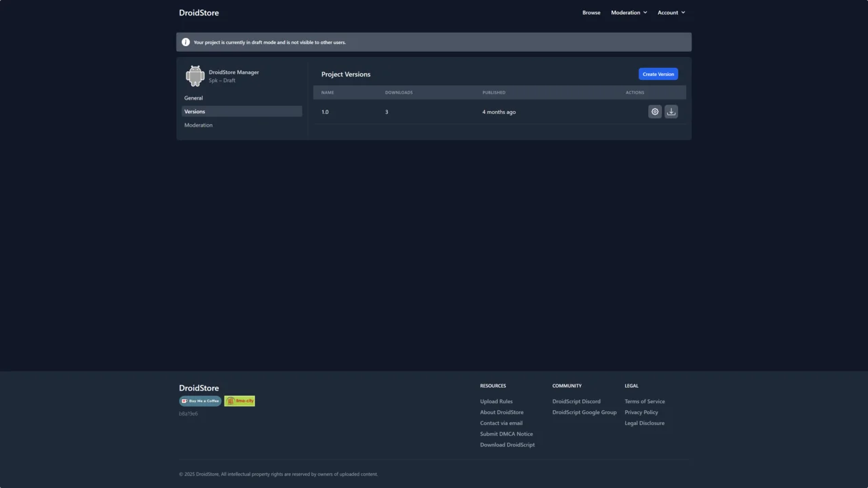Open the DroidScript Discord link
Screen dimensions: 868x488
coord(576,401)
